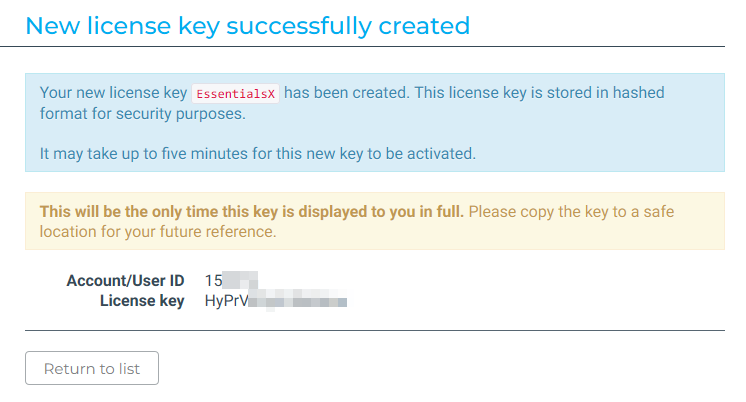Click the horizontal divider above Return to list
The image size is (746, 402).
click(375, 330)
